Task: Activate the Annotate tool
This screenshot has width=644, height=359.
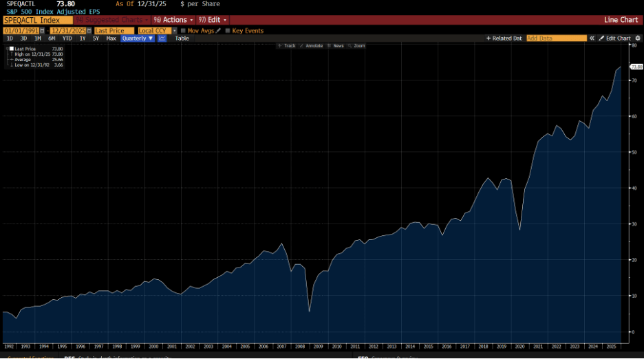Action: click(311, 46)
